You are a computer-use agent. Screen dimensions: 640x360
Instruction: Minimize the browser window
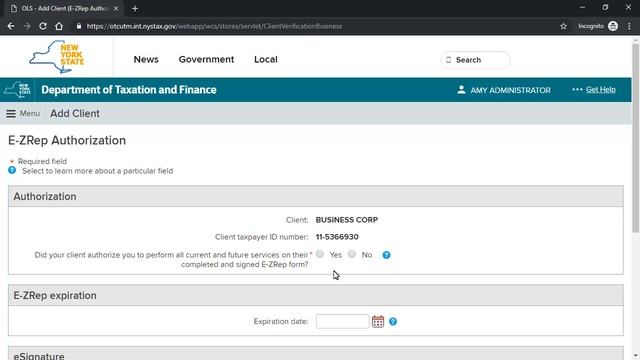click(582, 7)
